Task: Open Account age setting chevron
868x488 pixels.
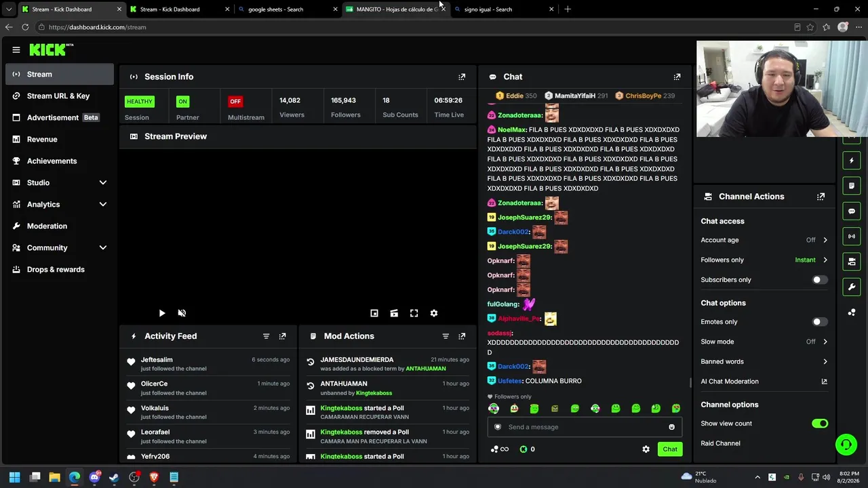Action: (825, 240)
